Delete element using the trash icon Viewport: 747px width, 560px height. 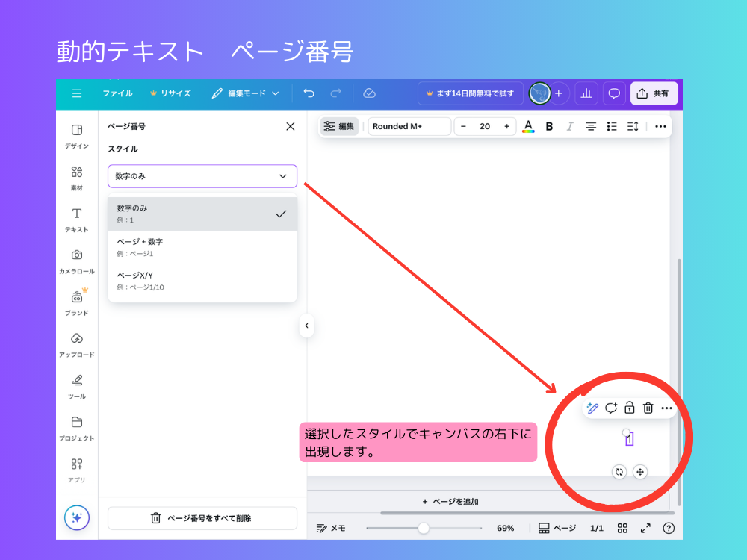[x=648, y=408]
